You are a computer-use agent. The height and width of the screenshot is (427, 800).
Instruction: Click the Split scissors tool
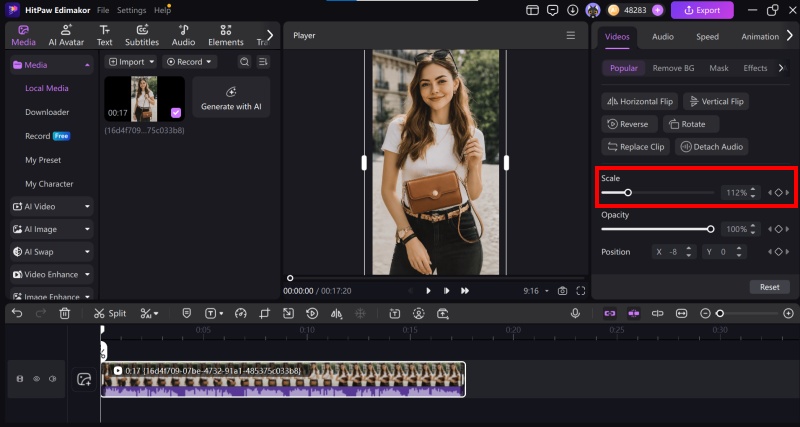(110, 313)
